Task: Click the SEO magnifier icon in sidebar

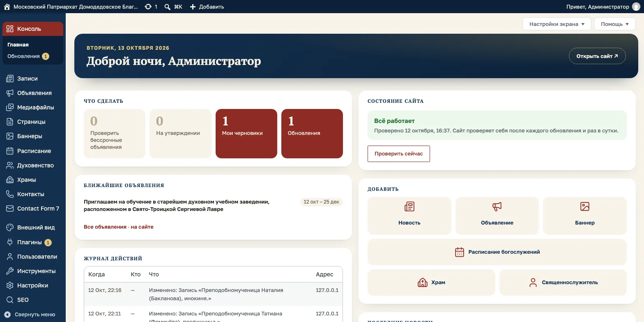Action: 10,300
